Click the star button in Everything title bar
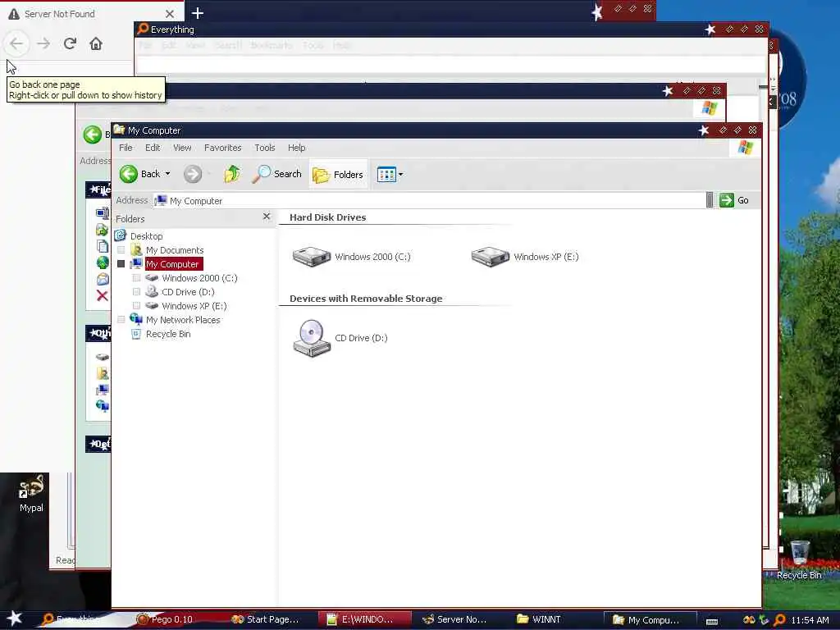This screenshot has height=630, width=840. pos(710,30)
